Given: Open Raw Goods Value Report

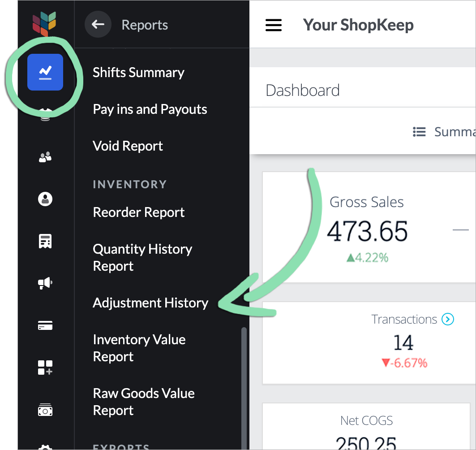Looking at the screenshot, I should tap(144, 402).
